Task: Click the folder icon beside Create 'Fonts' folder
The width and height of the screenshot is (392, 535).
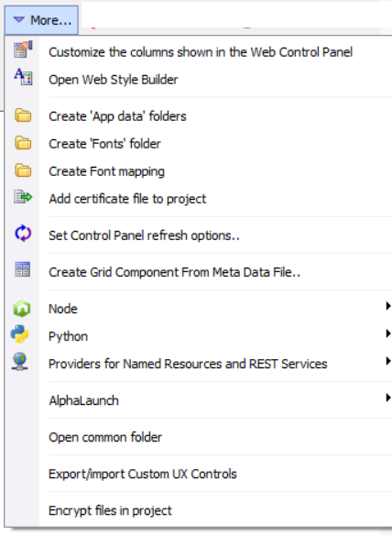Action: 23,143
